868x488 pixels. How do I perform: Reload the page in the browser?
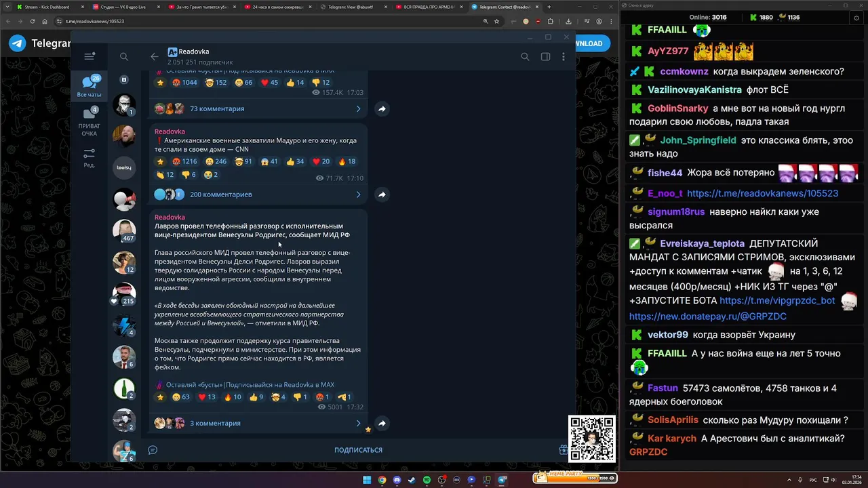point(33,21)
